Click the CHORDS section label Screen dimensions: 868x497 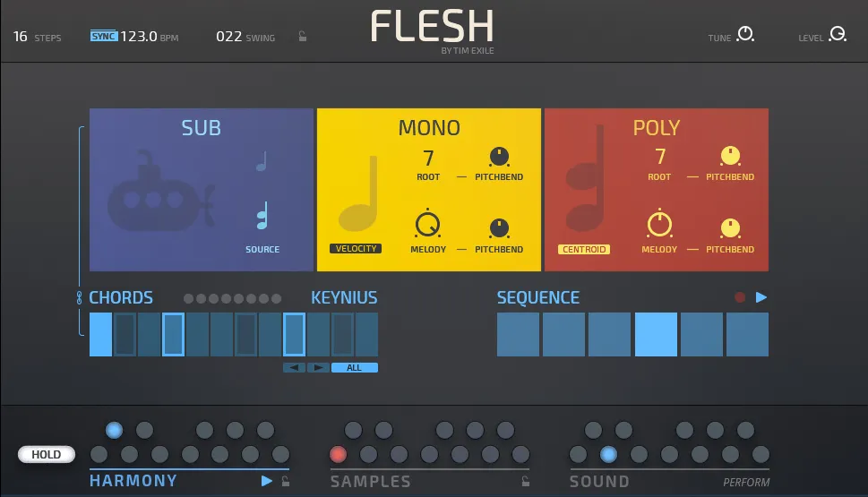[121, 298]
